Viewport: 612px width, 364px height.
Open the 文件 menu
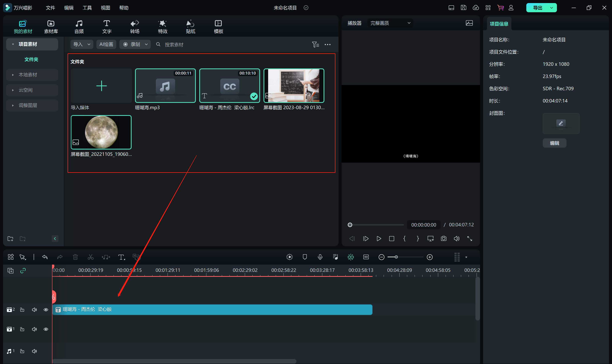pos(50,8)
